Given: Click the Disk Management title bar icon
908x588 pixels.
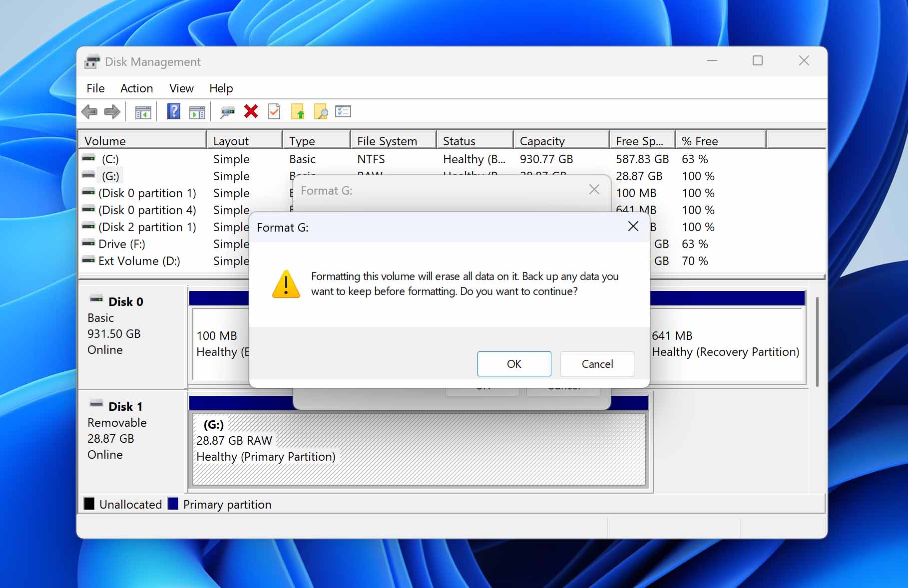Looking at the screenshot, I should [92, 61].
